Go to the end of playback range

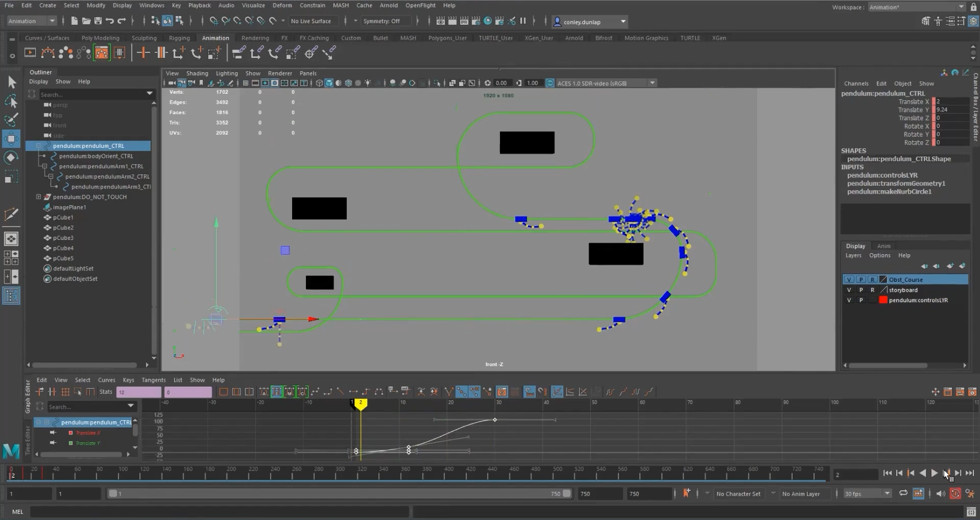pos(970,473)
